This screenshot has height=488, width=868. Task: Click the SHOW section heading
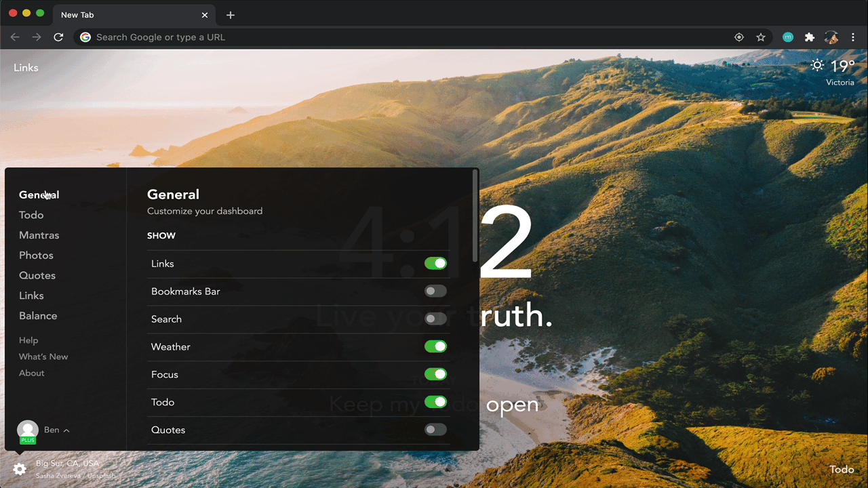pyautogui.click(x=161, y=236)
